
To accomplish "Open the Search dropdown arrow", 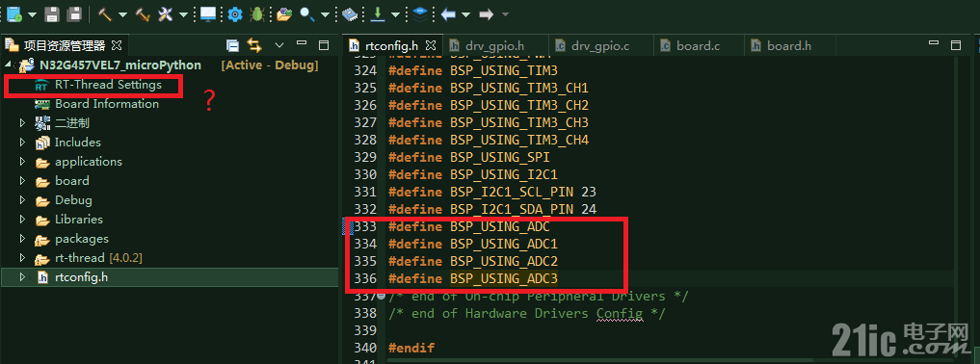I will (325, 14).
